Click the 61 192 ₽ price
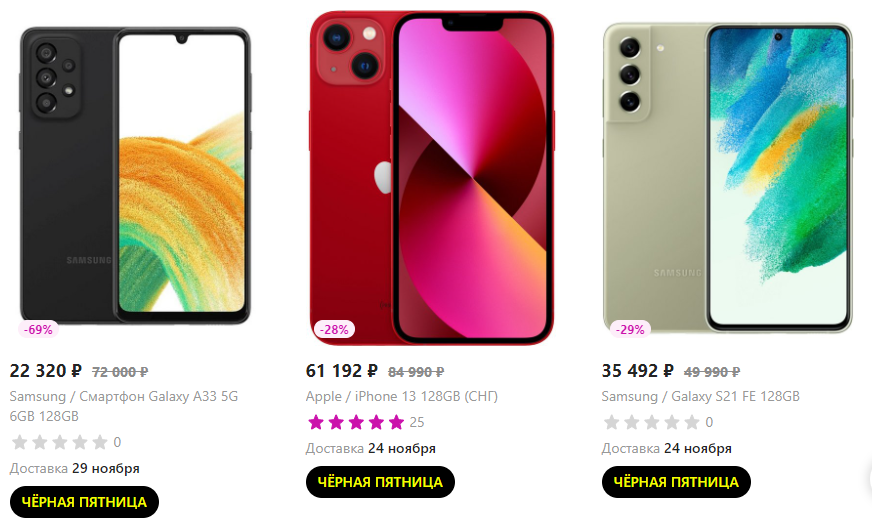This screenshot has width=872, height=527. click(x=341, y=371)
